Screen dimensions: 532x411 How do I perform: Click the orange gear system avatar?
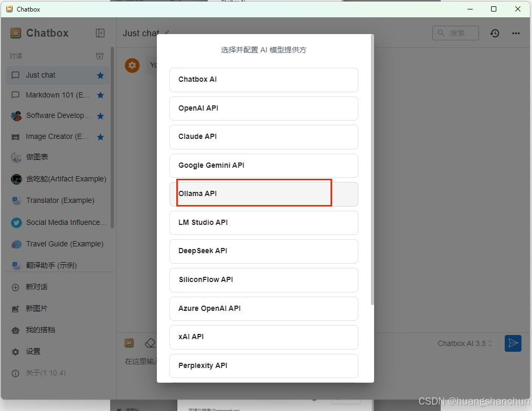click(132, 65)
